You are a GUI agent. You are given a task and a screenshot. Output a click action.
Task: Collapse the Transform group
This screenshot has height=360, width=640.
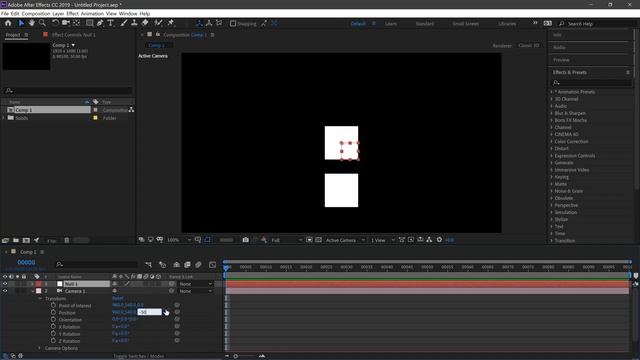[x=40, y=298]
